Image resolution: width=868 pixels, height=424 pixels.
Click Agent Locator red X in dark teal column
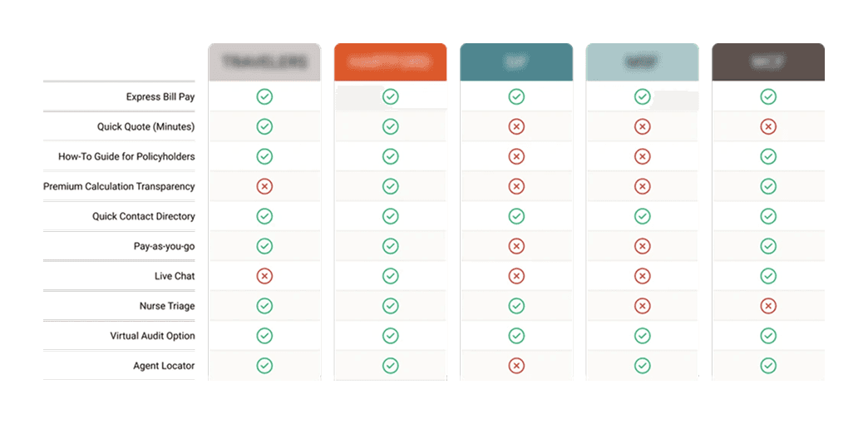516,365
